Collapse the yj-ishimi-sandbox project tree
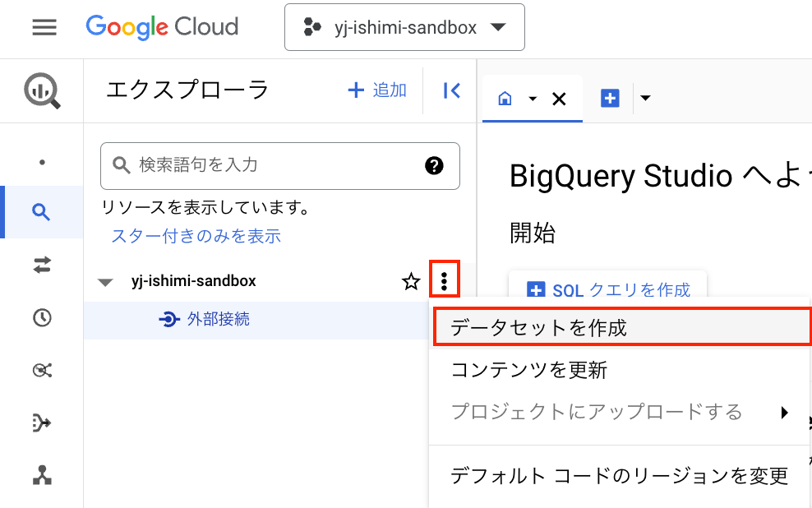Screen dimensions: 812x508 pos(106,282)
